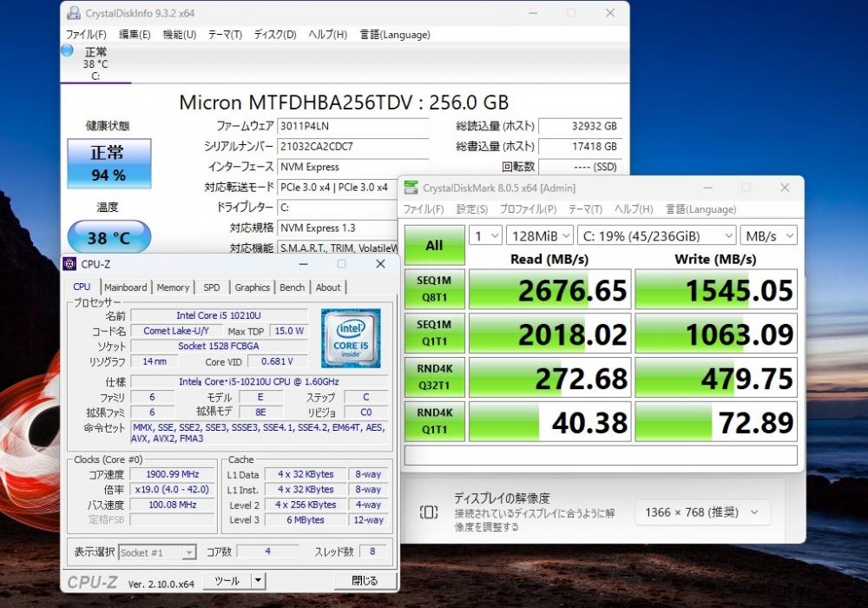The height and width of the screenshot is (608, 868).
Task: Run the RND4K Q1T1 test
Action: [435, 421]
